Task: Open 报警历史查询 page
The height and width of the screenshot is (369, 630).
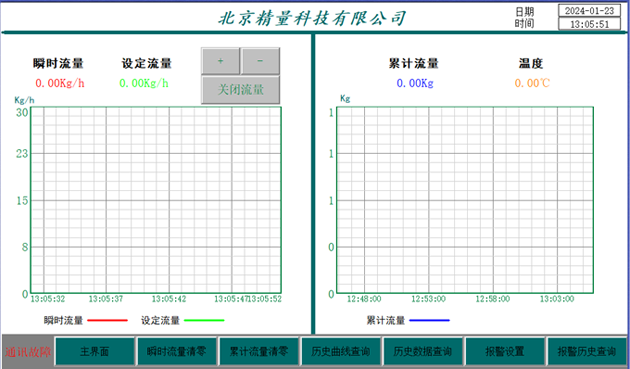Action: click(x=587, y=351)
